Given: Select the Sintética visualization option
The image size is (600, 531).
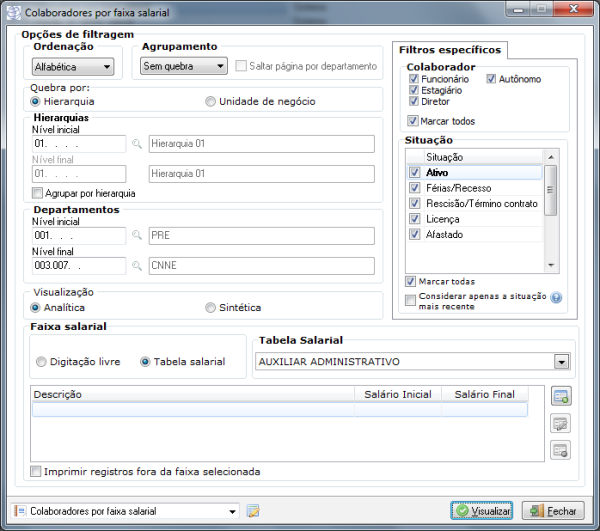Looking at the screenshot, I should point(210,308).
